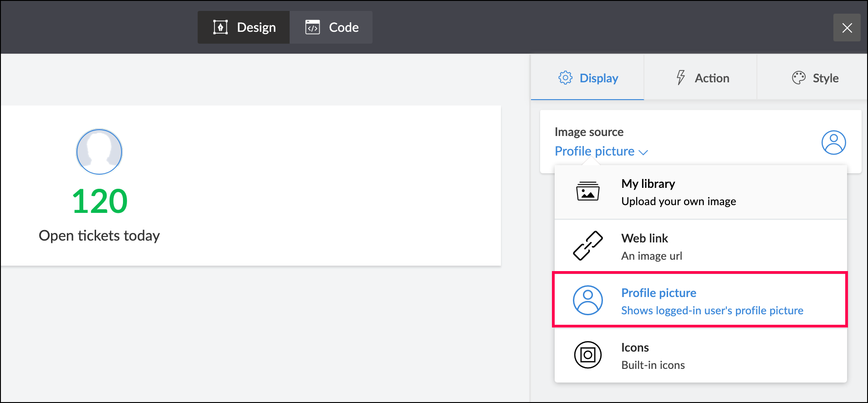Click the image source preview avatar
The height and width of the screenshot is (403, 868).
click(x=833, y=143)
